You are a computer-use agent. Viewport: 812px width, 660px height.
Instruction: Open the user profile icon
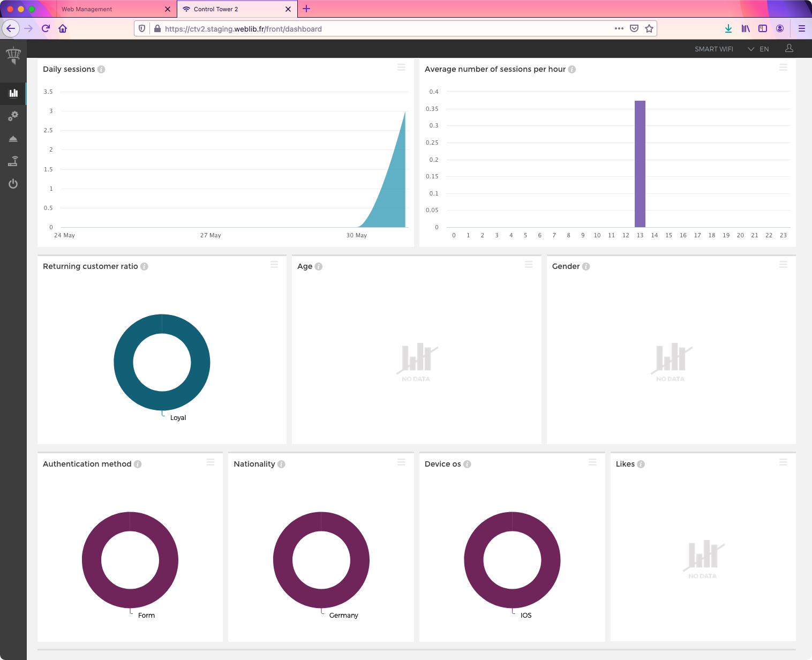click(789, 49)
